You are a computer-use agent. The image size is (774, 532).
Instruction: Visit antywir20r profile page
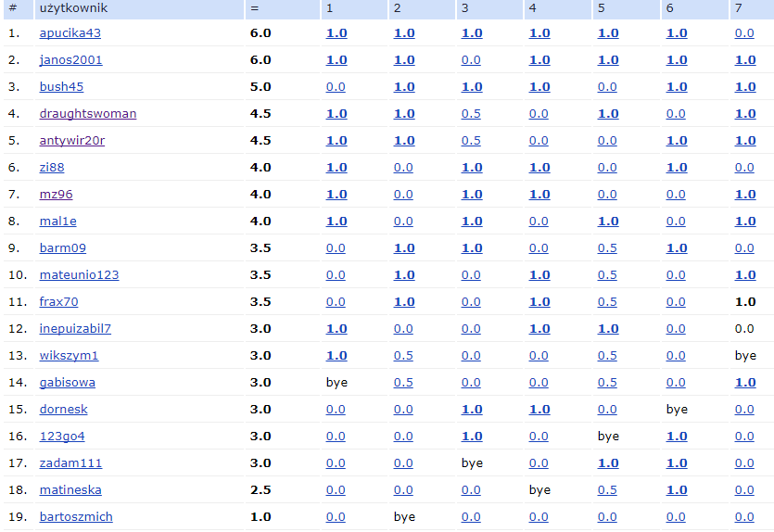click(72, 141)
